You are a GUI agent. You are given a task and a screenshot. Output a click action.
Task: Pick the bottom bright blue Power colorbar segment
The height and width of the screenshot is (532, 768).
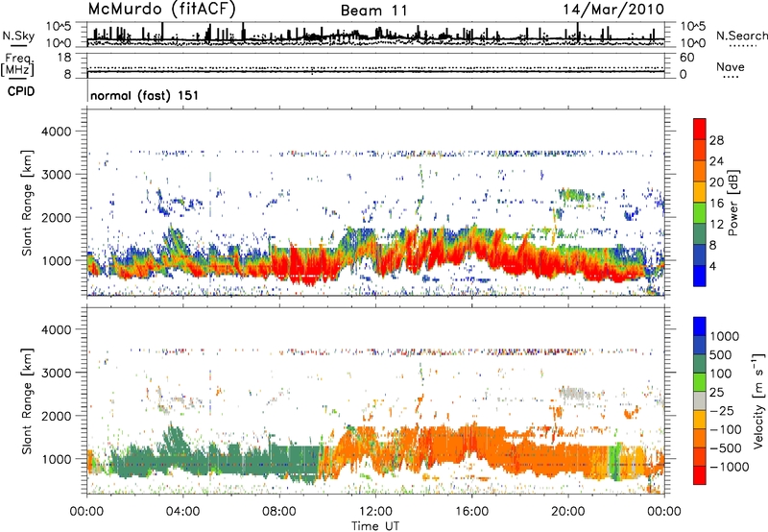[x=700, y=277]
